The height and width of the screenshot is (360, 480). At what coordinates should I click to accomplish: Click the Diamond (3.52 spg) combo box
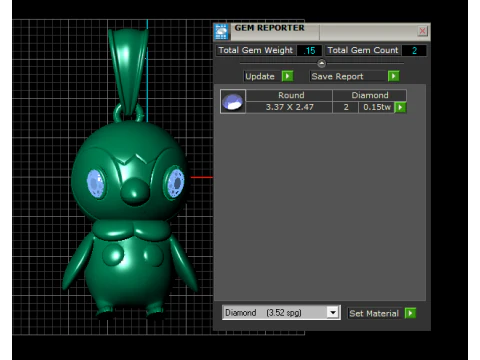click(281, 313)
